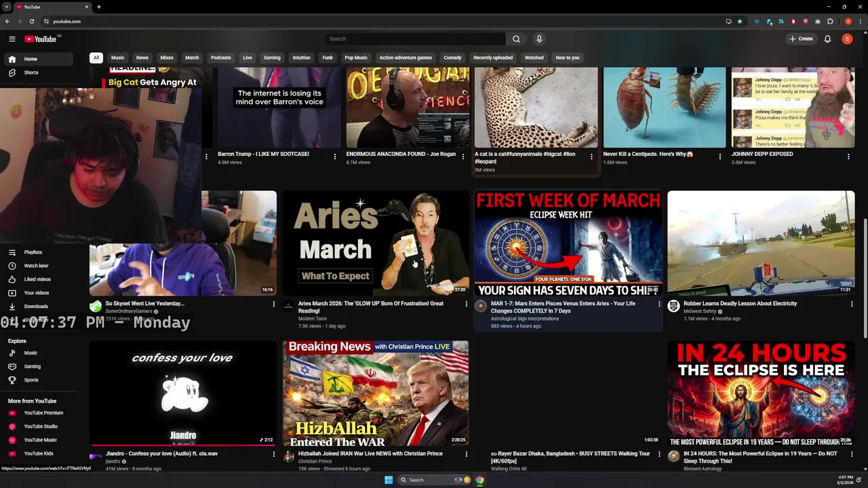This screenshot has width=868, height=488.
Task: Open Playlists in sidebar
Action: tap(37, 252)
